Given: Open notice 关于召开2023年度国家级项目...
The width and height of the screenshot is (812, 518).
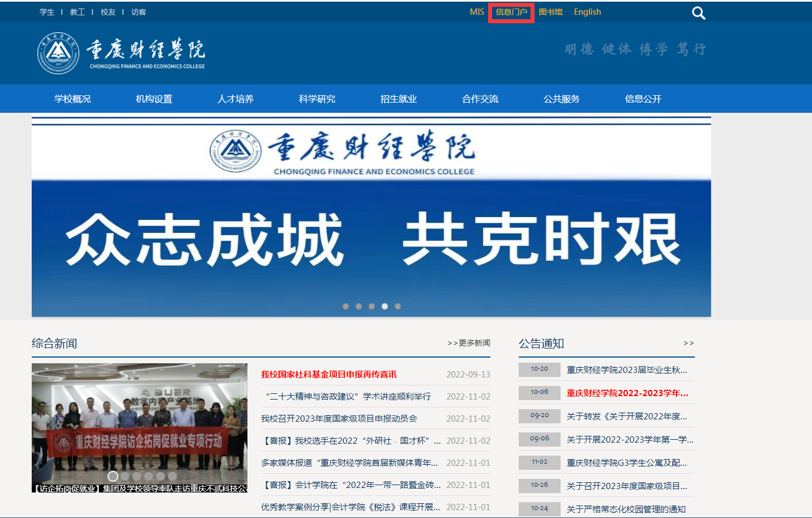Looking at the screenshot, I should point(627,486).
